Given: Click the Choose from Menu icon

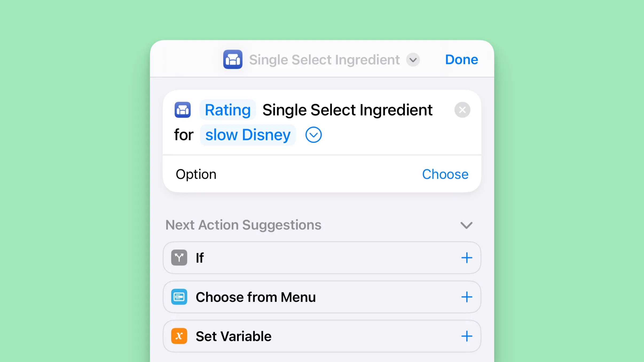Looking at the screenshot, I should point(179,297).
